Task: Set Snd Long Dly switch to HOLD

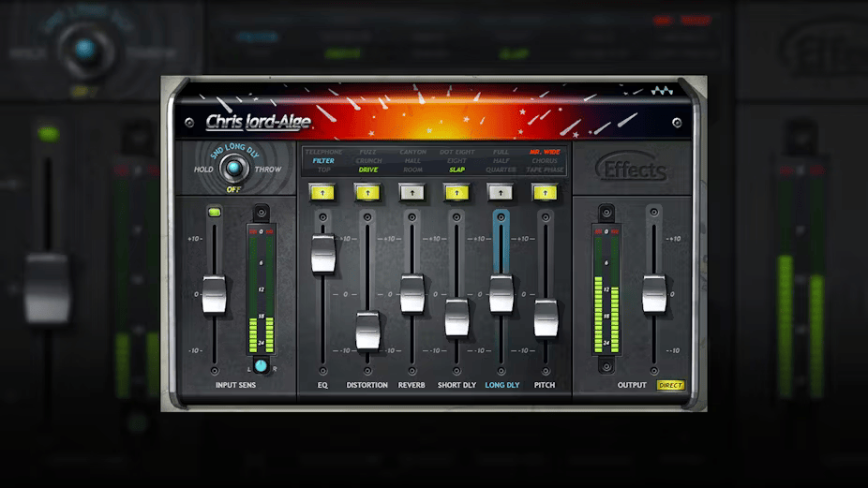Action: [x=203, y=170]
